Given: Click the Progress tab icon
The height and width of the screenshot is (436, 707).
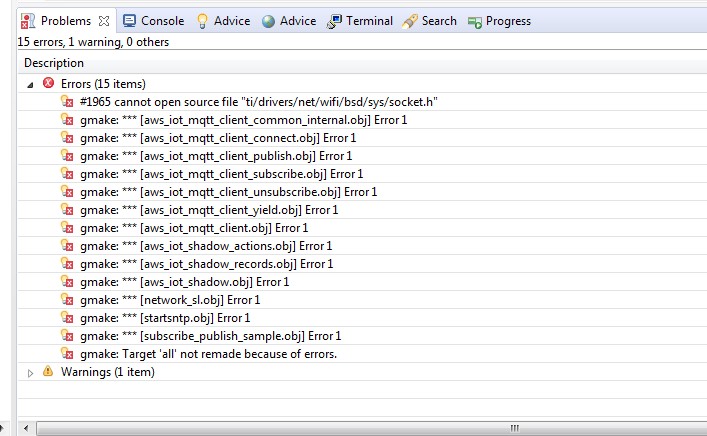Looking at the screenshot, I should point(475,21).
